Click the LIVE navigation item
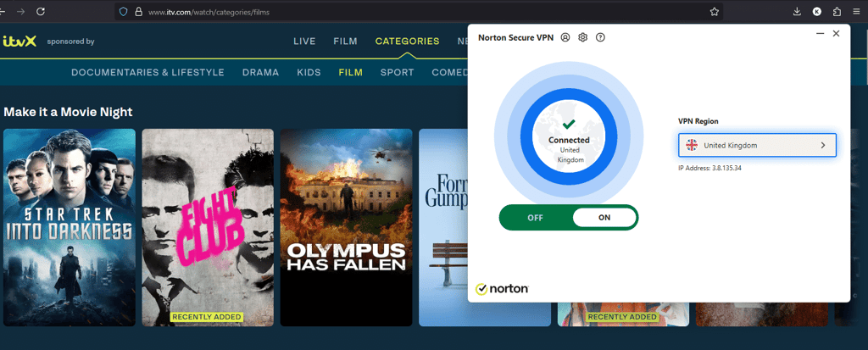 coord(304,41)
